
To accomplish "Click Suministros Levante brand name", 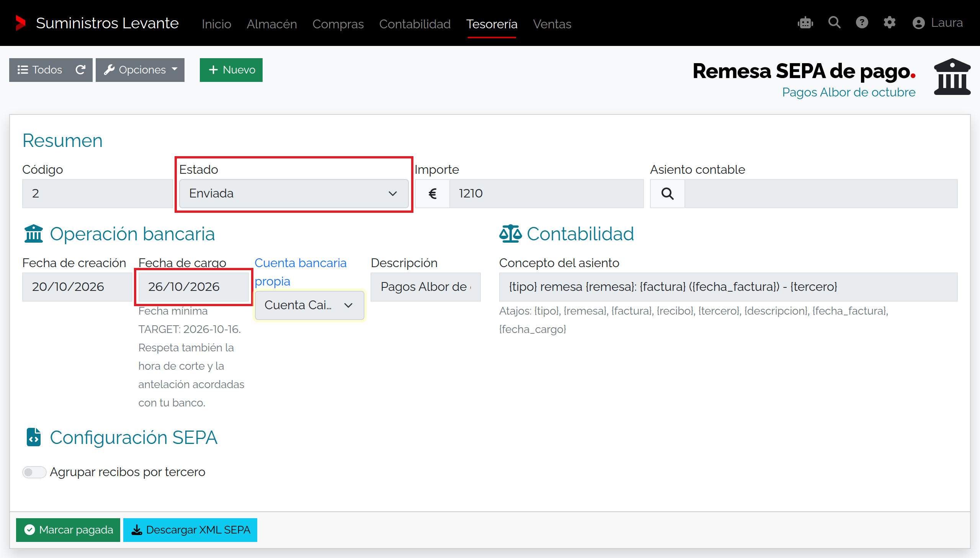I will pos(107,23).
